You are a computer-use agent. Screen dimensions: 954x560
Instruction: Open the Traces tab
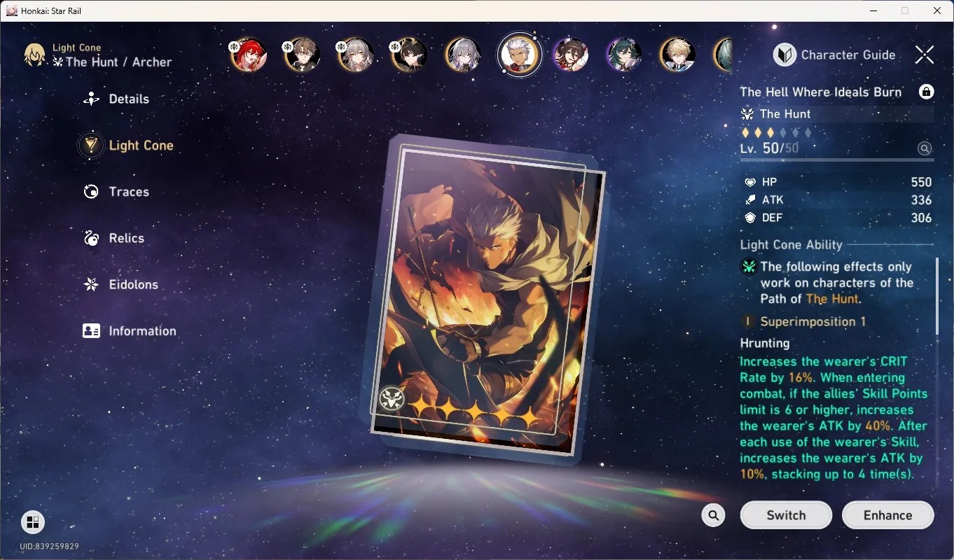click(116, 192)
